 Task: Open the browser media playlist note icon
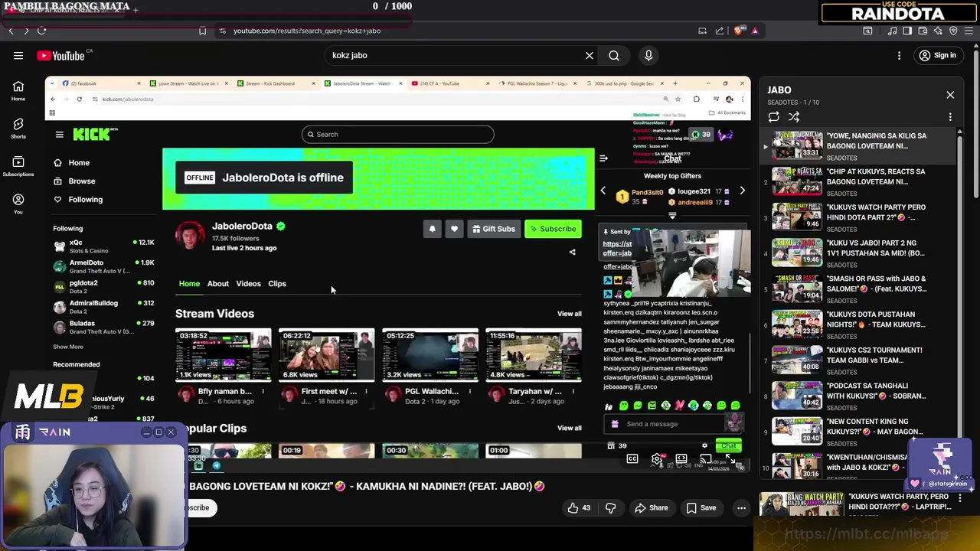pyautogui.click(x=892, y=31)
